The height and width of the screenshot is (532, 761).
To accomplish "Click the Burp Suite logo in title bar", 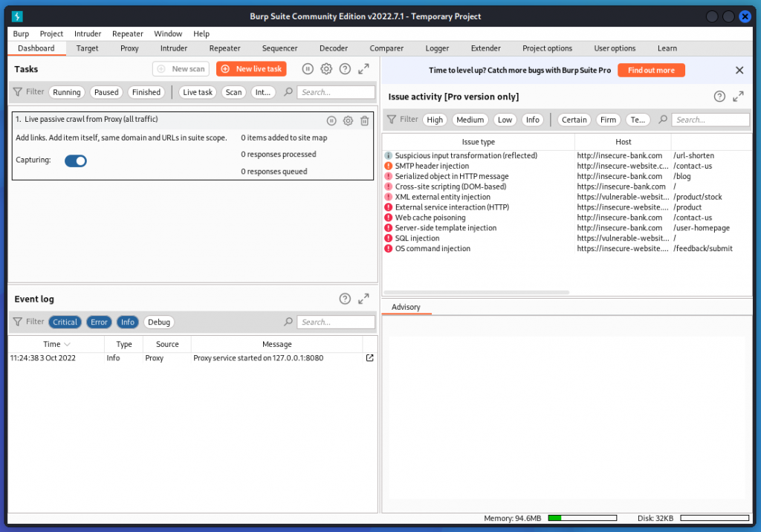I will point(17,16).
